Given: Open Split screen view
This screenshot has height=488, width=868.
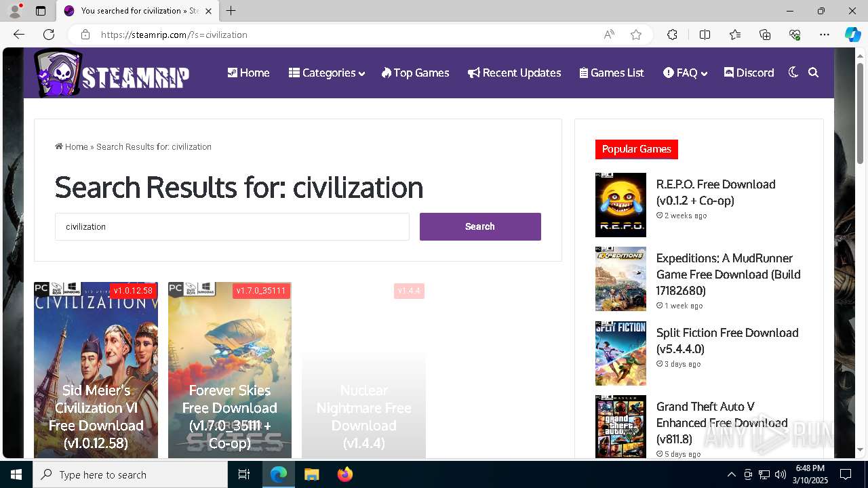Looking at the screenshot, I should click(705, 35).
